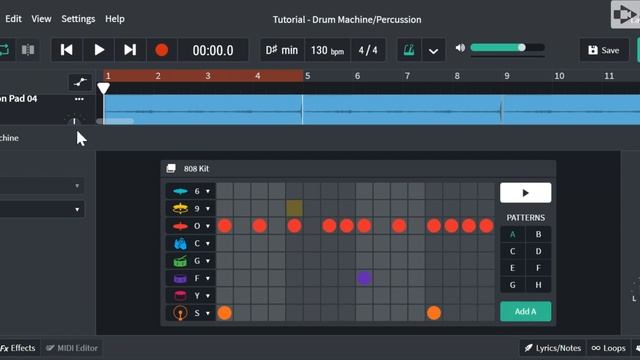640x360 pixels.
Task: Select pattern G
Action: pyautogui.click(x=513, y=285)
